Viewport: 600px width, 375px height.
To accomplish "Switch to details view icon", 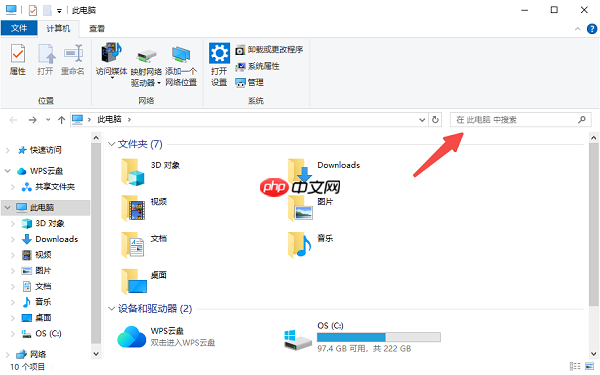I will coord(575,366).
